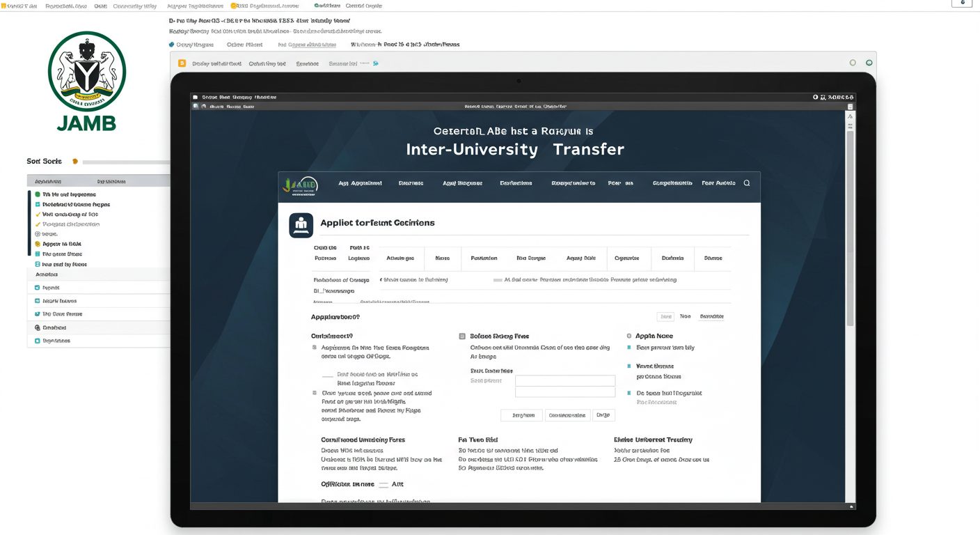Select the radio button beside Applia Nace
Viewport: 980px width, 535px height.
click(x=629, y=336)
